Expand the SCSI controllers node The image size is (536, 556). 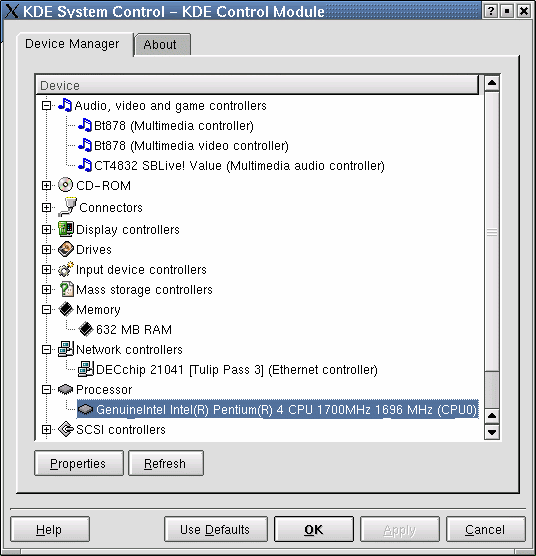tap(46, 429)
